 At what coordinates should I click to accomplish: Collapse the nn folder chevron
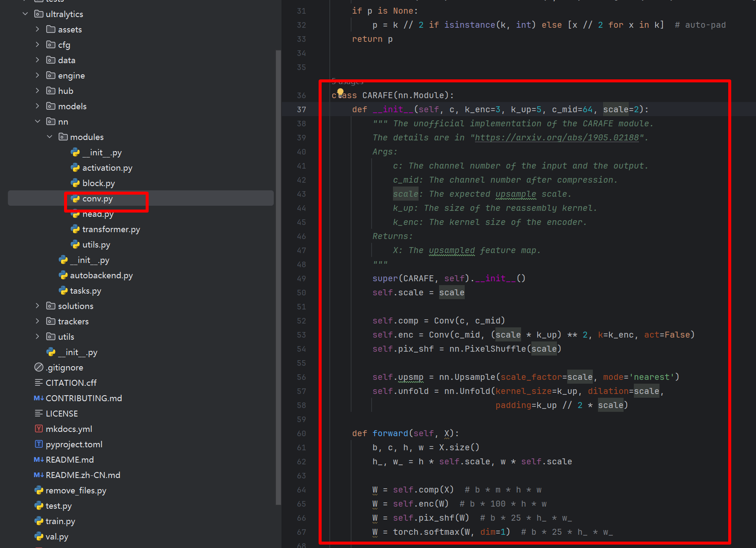pos(38,122)
